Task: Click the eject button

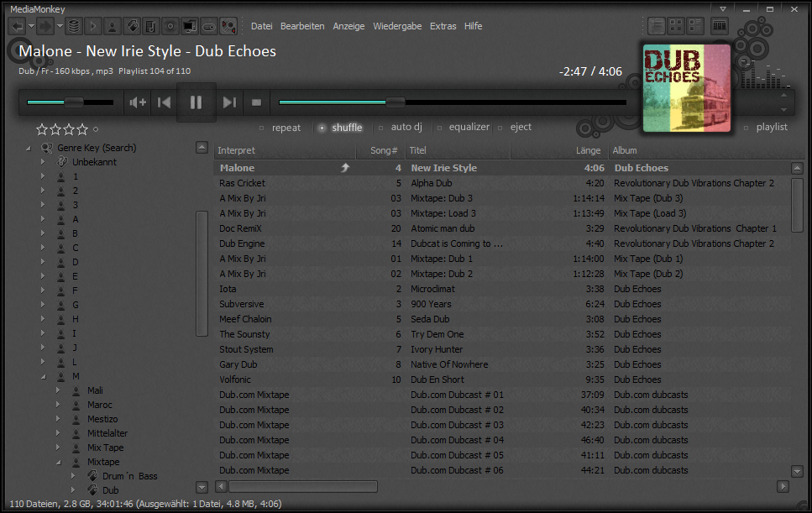Action: click(x=520, y=128)
